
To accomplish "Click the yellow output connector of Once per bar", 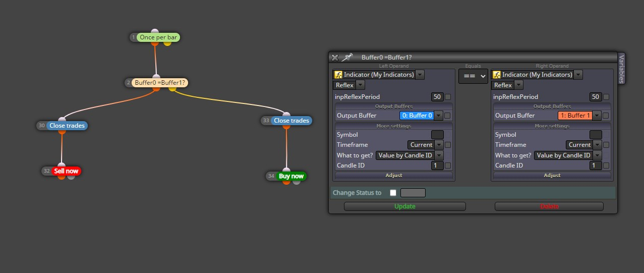I will click(167, 43).
